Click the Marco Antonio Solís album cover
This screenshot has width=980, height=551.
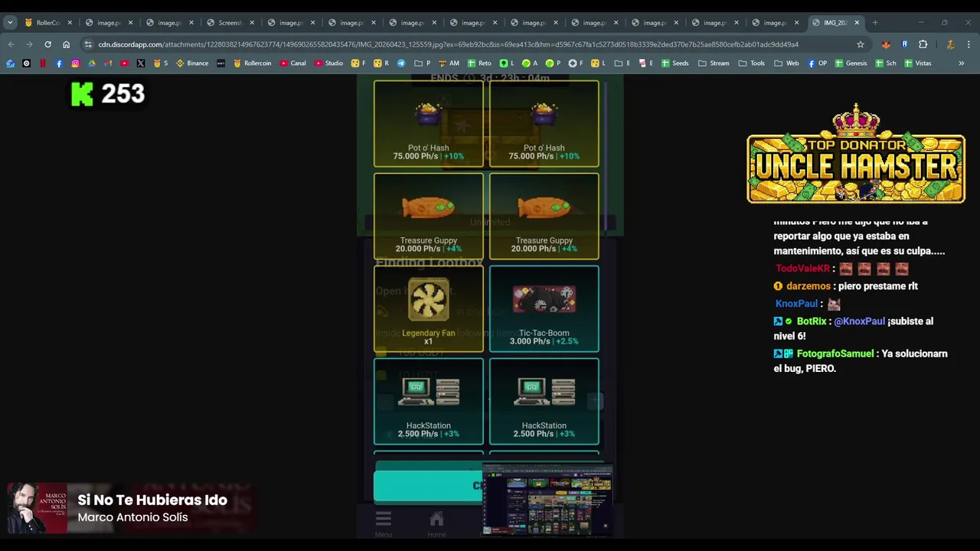click(38, 507)
